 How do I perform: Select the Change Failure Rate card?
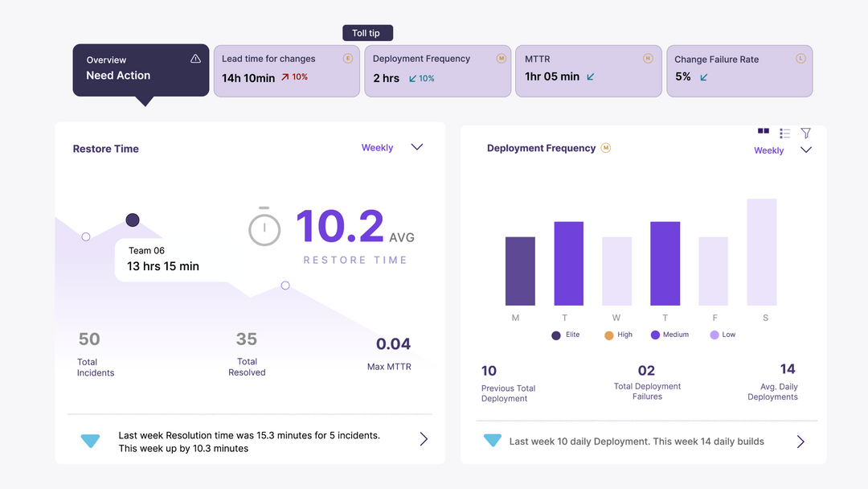739,71
